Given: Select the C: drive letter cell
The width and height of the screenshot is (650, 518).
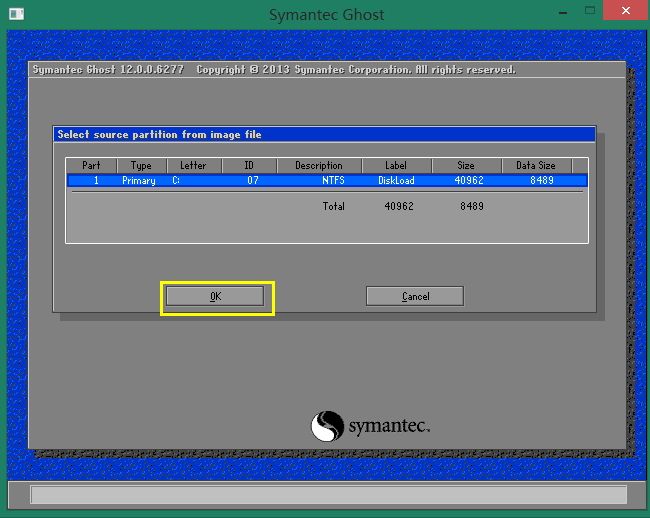Looking at the screenshot, I should [176, 181].
